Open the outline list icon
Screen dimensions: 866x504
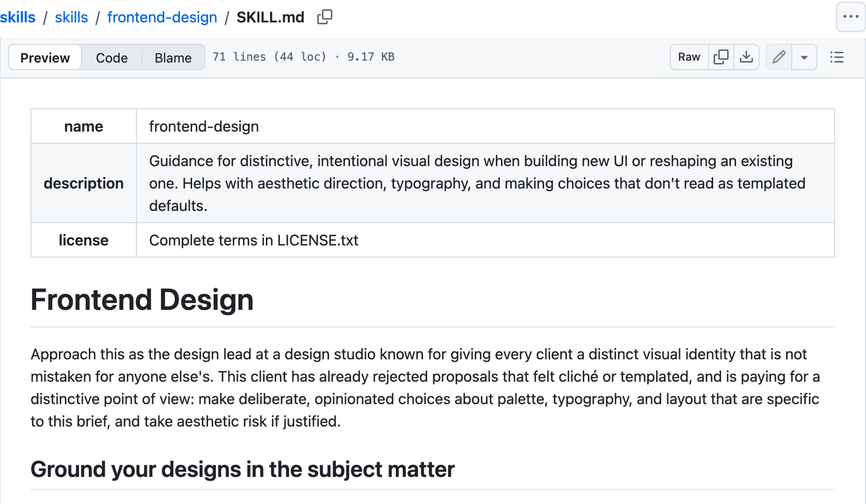pos(837,57)
